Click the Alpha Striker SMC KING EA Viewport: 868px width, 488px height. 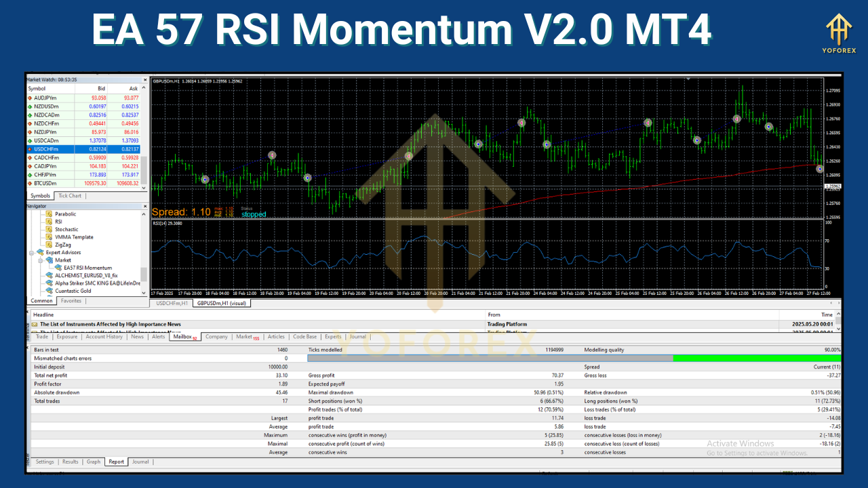click(x=95, y=283)
